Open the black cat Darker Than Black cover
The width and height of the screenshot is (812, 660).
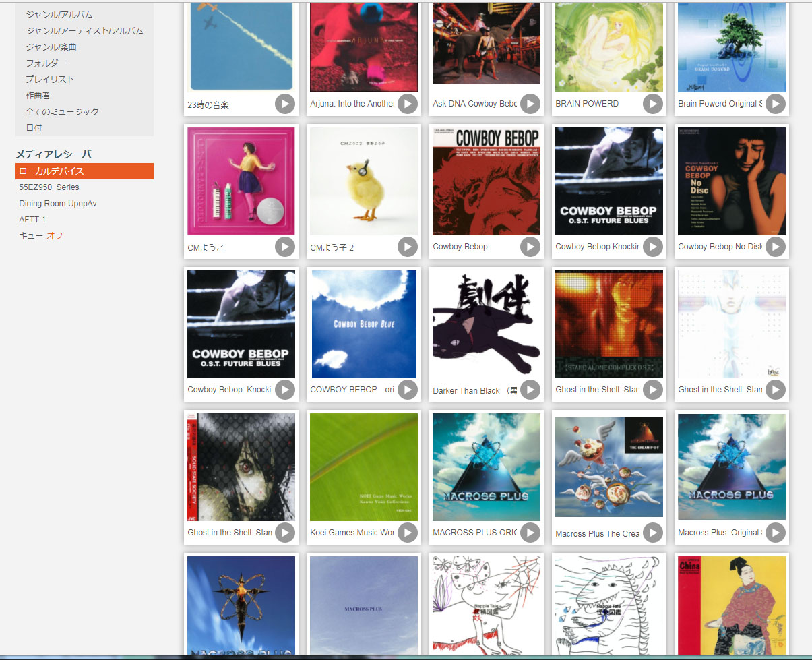click(487, 325)
